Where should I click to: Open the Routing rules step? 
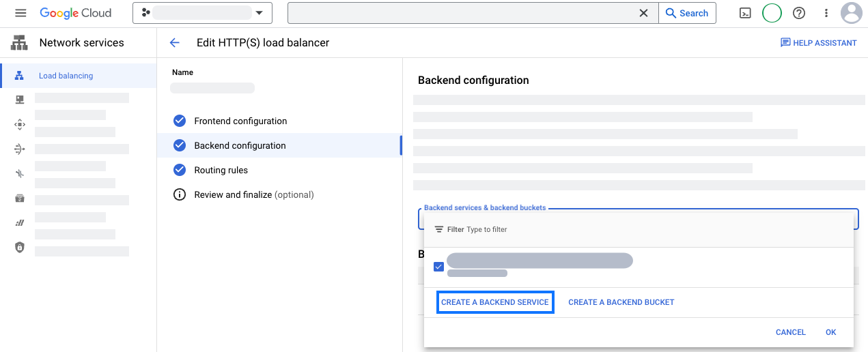click(x=221, y=171)
